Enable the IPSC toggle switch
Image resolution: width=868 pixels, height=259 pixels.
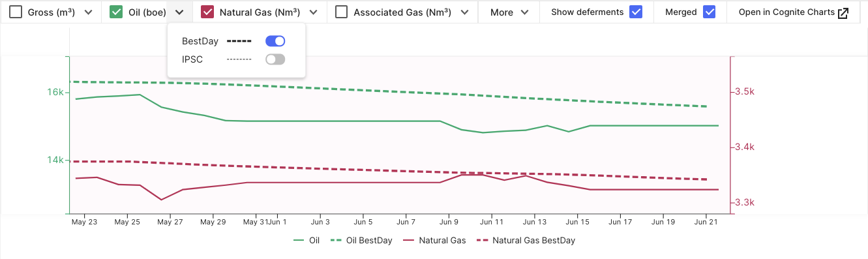(275, 59)
